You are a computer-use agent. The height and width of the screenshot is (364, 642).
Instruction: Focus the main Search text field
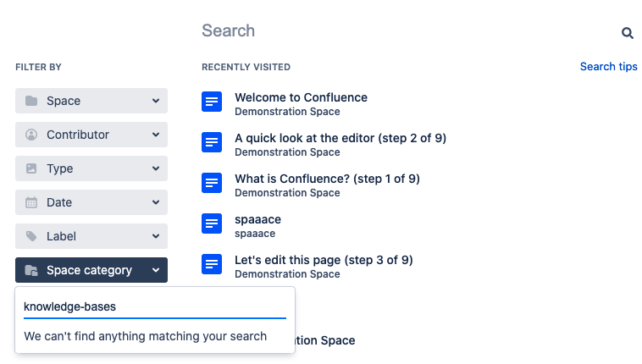point(398,31)
